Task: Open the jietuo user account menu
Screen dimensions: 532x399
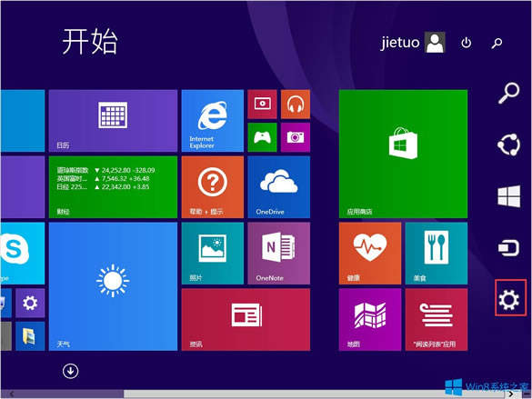Action: (x=413, y=43)
